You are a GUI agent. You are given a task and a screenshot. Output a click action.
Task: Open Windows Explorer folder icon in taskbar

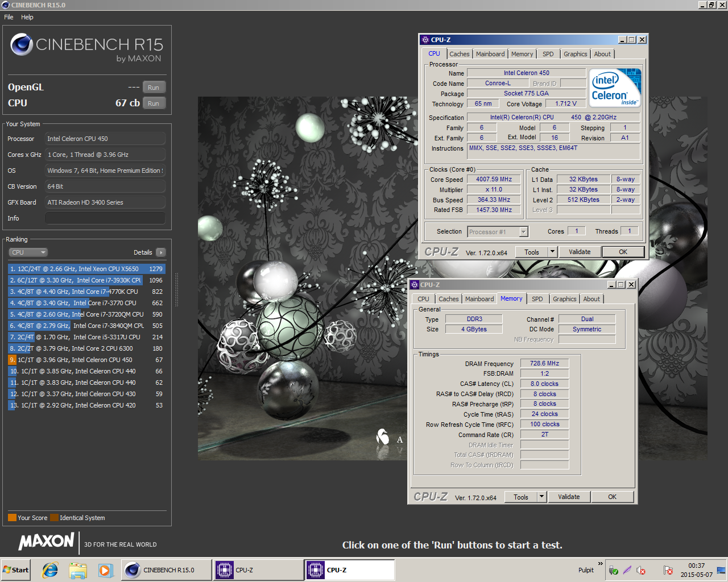(78, 570)
